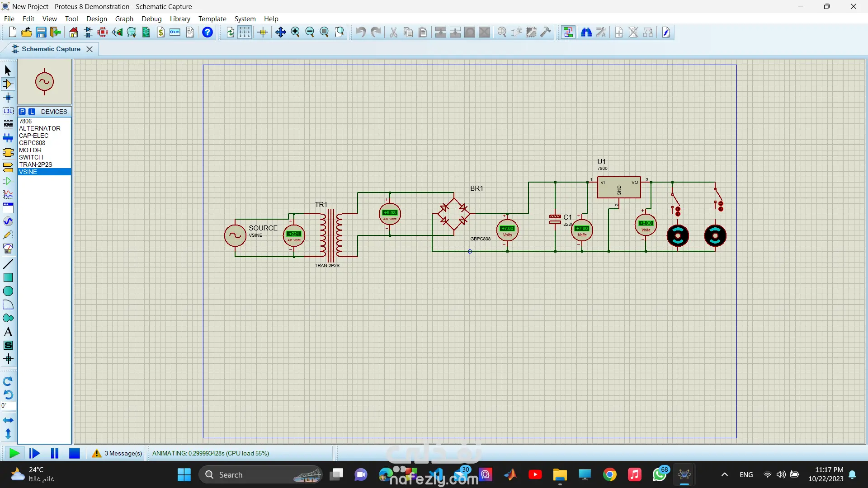868x488 pixels.
Task: Click the Save Project toolbar icon
Action: (41, 32)
